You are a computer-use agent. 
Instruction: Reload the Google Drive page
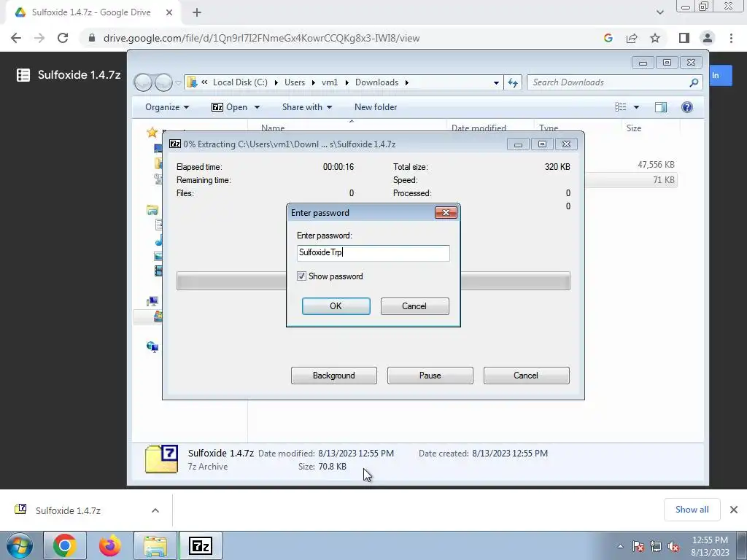pyautogui.click(x=63, y=38)
